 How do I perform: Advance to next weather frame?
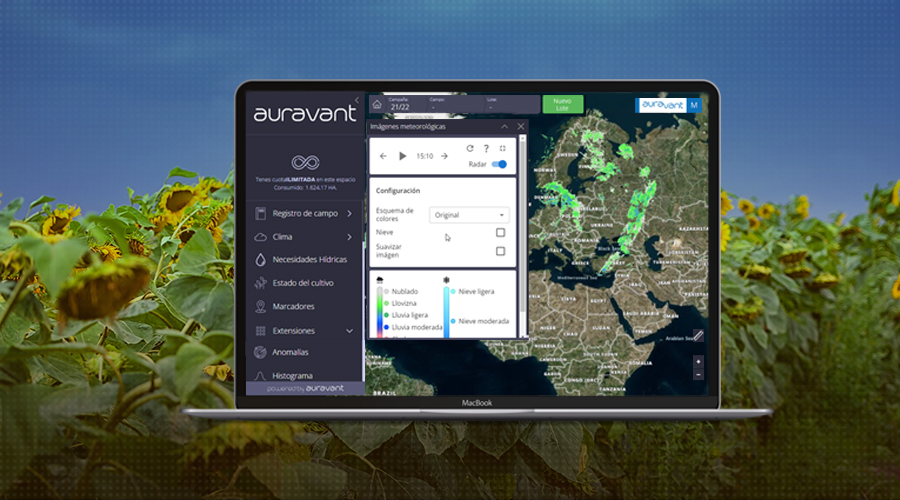click(x=444, y=156)
